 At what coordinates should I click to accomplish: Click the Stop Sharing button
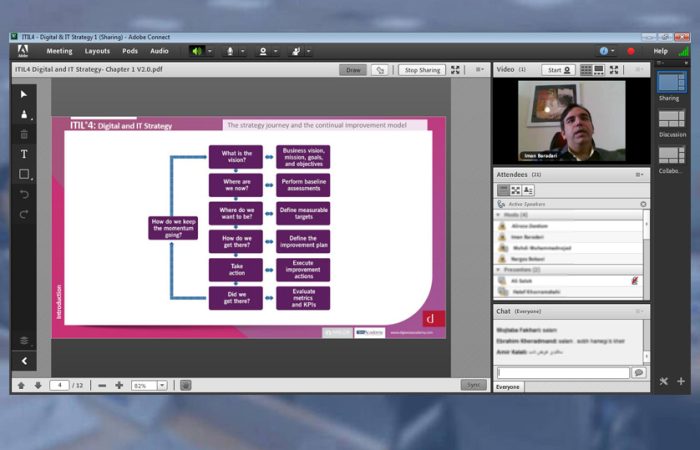(422, 70)
